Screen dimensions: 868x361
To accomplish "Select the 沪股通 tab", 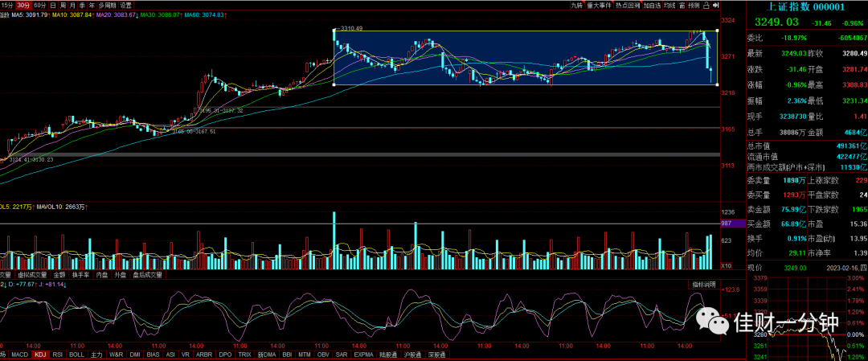I will [x=414, y=355].
